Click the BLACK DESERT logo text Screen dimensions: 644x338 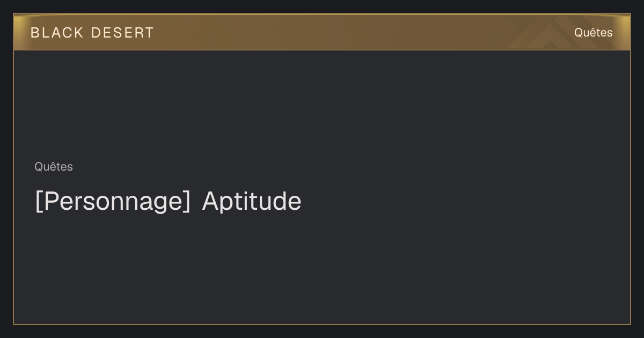click(92, 33)
